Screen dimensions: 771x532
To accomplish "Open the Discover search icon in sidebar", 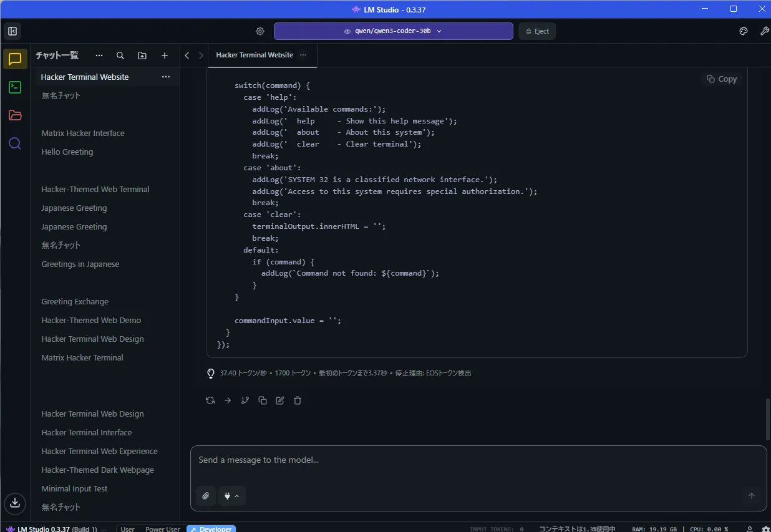I will (15, 143).
